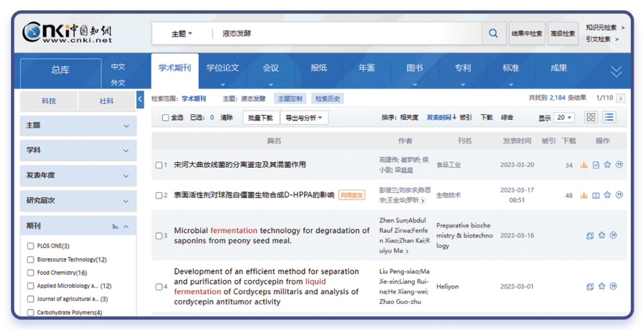
Task: Click the 高级检索 button
Action: pyautogui.click(x=563, y=34)
